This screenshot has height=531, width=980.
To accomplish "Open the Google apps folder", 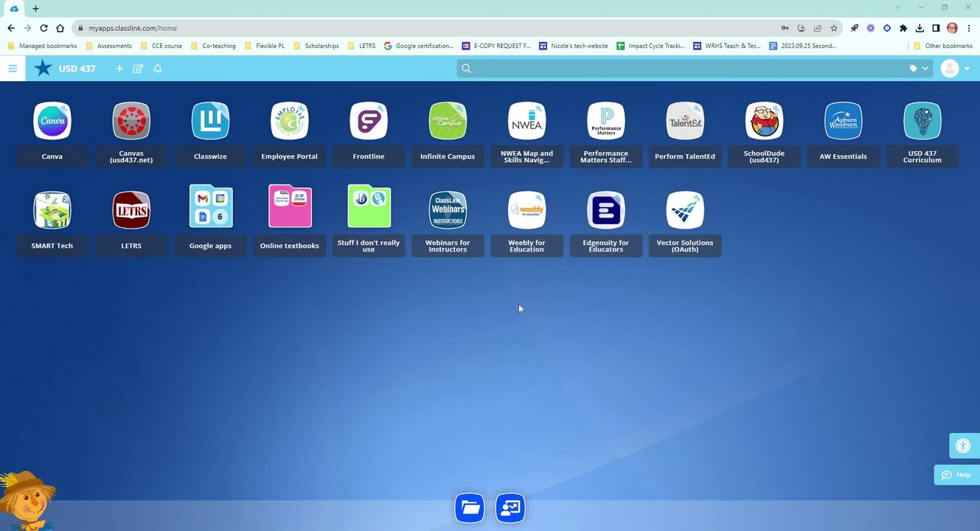I will [210, 206].
